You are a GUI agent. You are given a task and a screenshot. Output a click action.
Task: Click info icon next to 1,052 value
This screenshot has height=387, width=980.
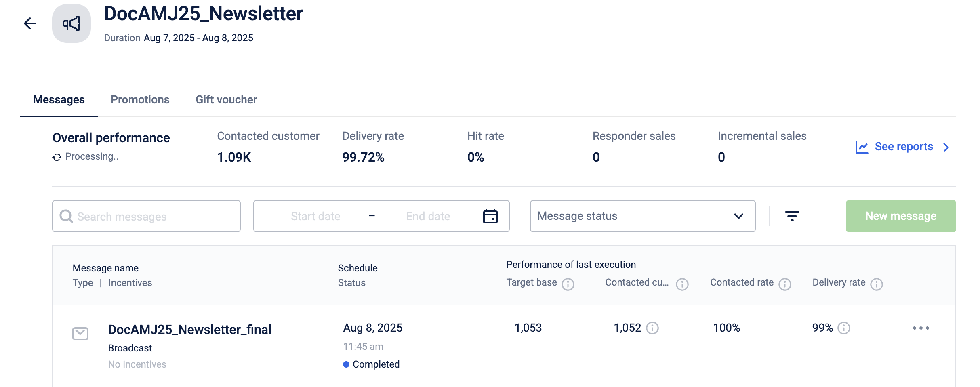[x=652, y=328]
